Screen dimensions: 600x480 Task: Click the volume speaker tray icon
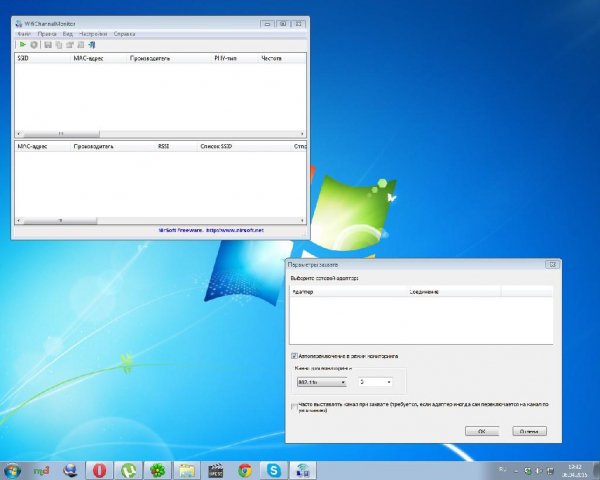pos(539,471)
